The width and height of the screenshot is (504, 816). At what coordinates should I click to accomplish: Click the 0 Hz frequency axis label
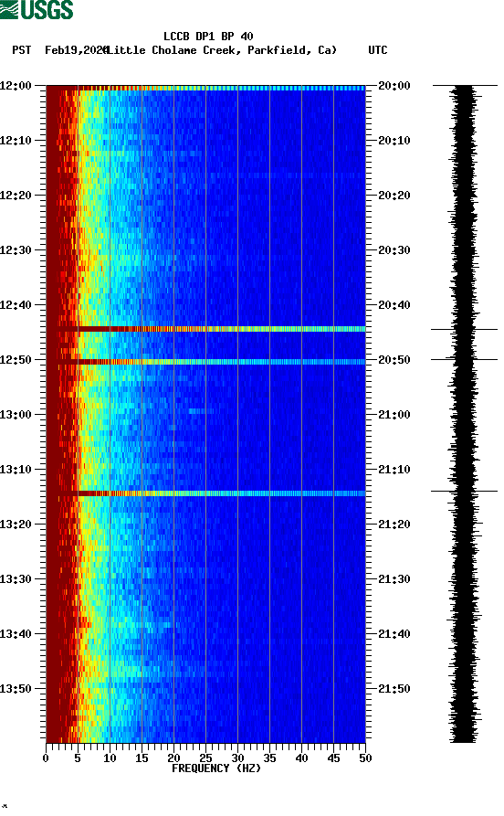[46, 758]
